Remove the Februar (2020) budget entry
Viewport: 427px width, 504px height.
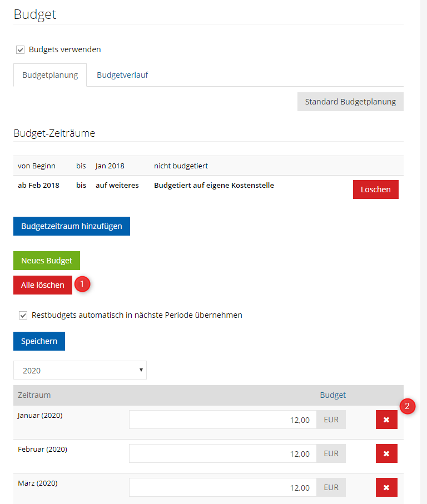coord(386,454)
